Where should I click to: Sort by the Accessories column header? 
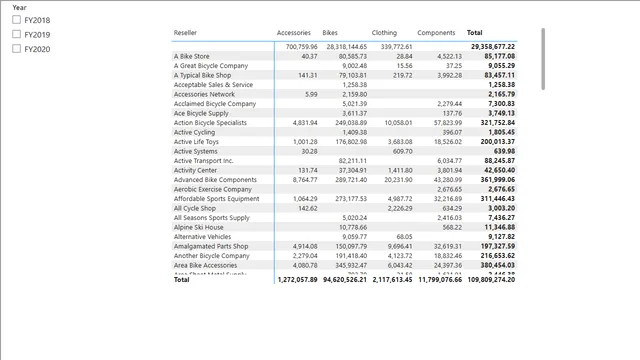pyautogui.click(x=293, y=33)
